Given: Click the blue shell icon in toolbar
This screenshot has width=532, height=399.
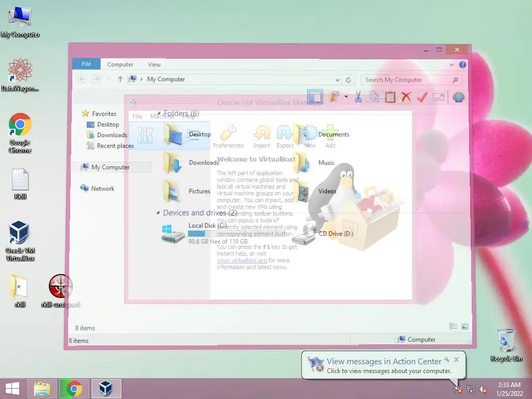Looking at the screenshot, I should [x=458, y=97].
